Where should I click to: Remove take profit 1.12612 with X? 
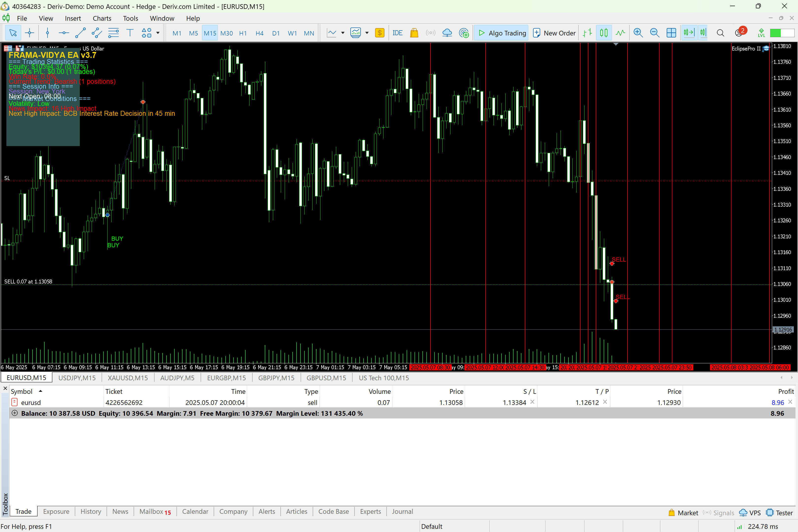[605, 402]
